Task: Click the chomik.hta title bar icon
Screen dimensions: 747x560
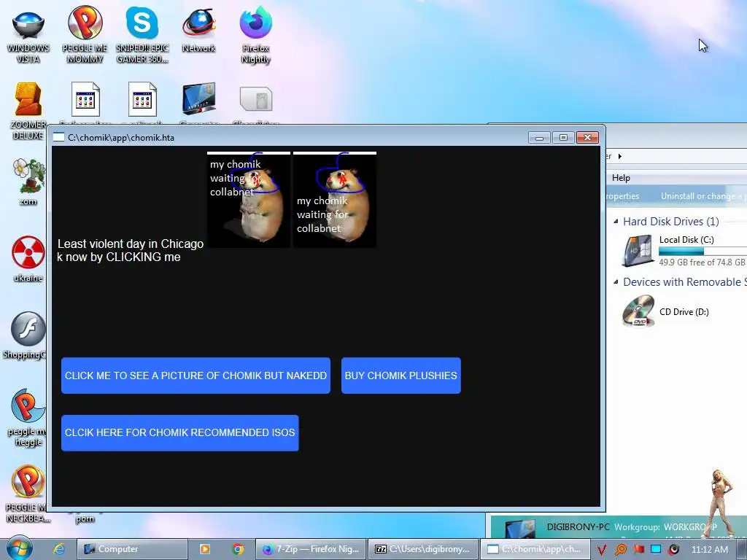Action: (x=58, y=138)
